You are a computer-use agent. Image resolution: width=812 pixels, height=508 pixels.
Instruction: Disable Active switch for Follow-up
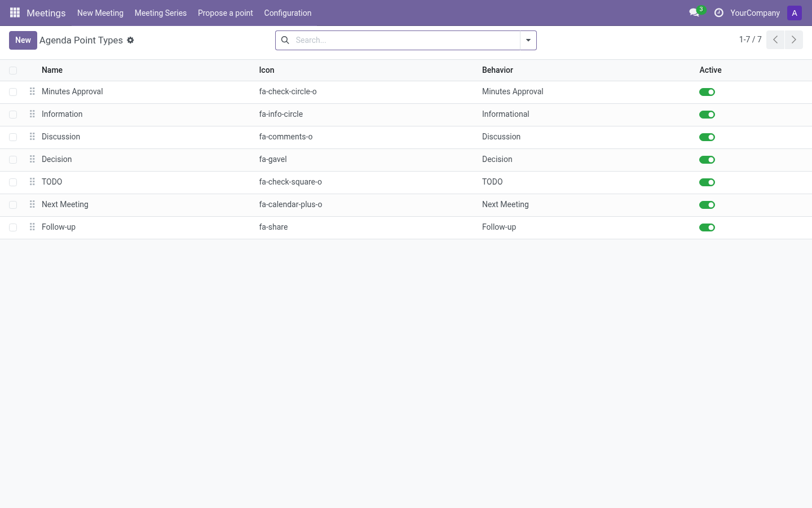click(x=707, y=227)
